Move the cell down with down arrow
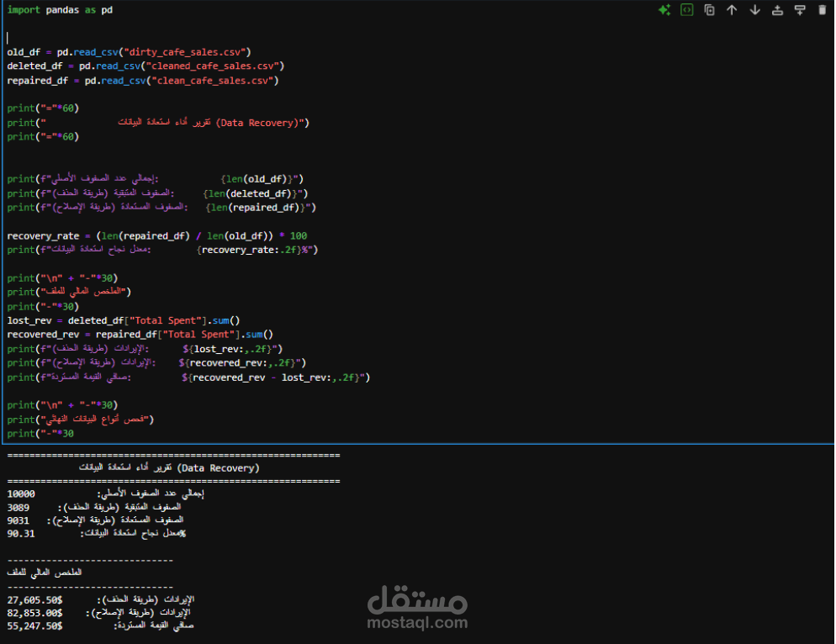Screen dimensions: 836x644 tap(755, 10)
